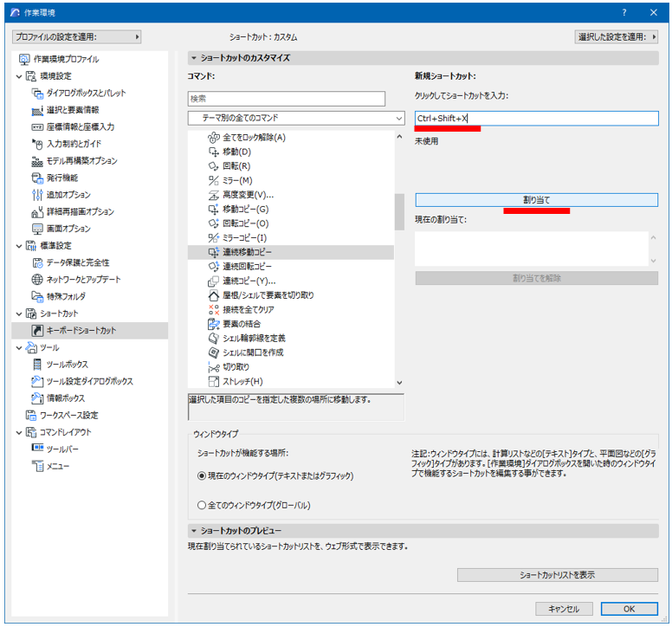Collapse the ツール tree node

click(x=19, y=347)
